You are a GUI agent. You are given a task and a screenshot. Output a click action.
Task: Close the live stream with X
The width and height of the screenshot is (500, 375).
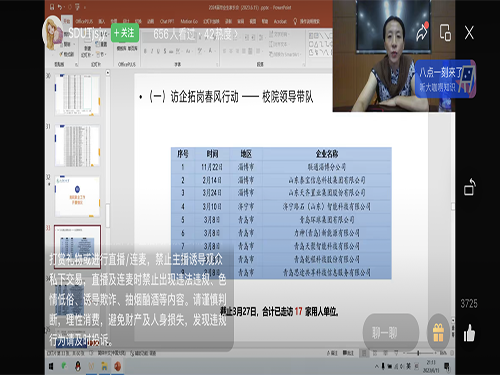coord(469,33)
